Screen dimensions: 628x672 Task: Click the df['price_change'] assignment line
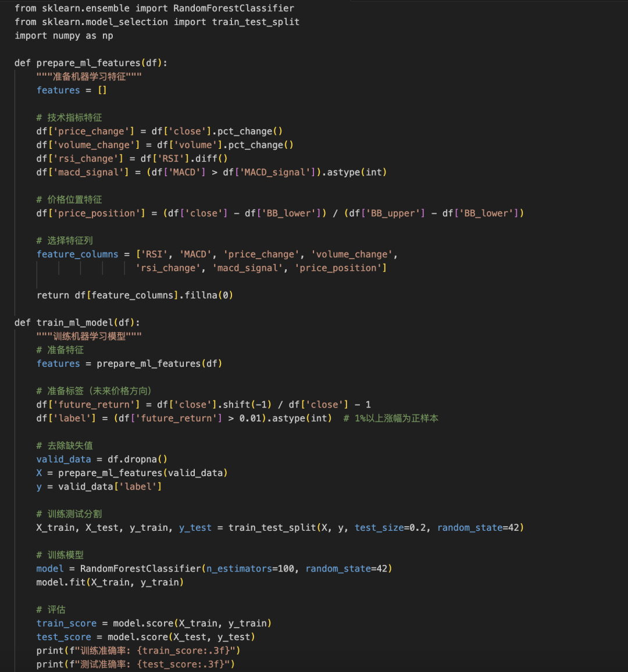click(159, 131)
